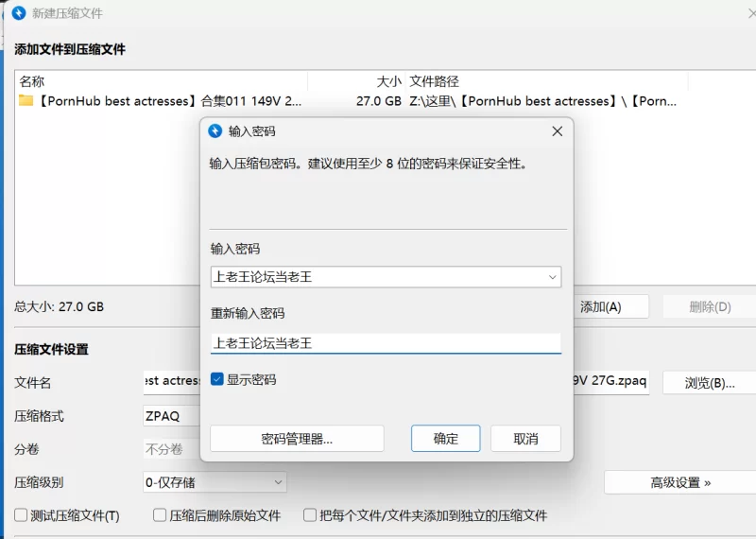Click the folder icon in the file list
The height and width of the screenshot is (539, 756).
point(26,101)
